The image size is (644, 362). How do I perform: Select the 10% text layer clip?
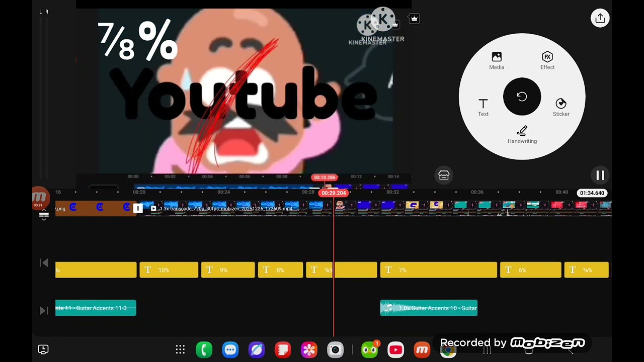pyautogui.click(x=169, y=270)
